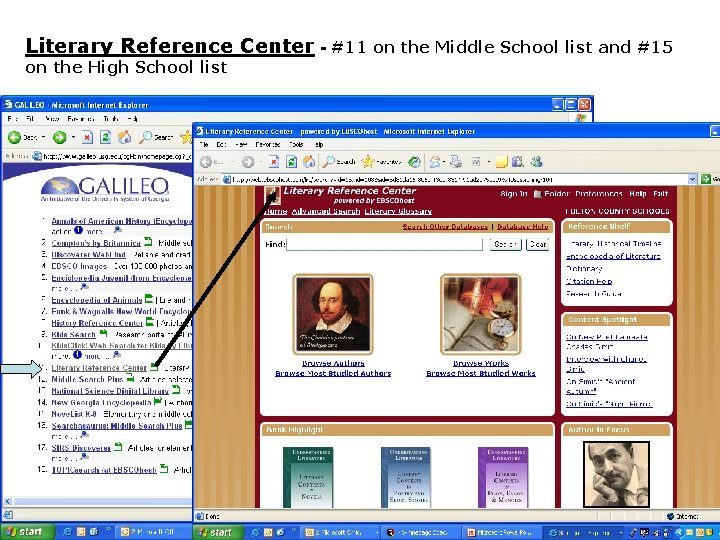Click the Stop icon in the Literary Reference Center toolbar
Image resolution: width=720 pixels, height=540 pixels.
[274, 162]
